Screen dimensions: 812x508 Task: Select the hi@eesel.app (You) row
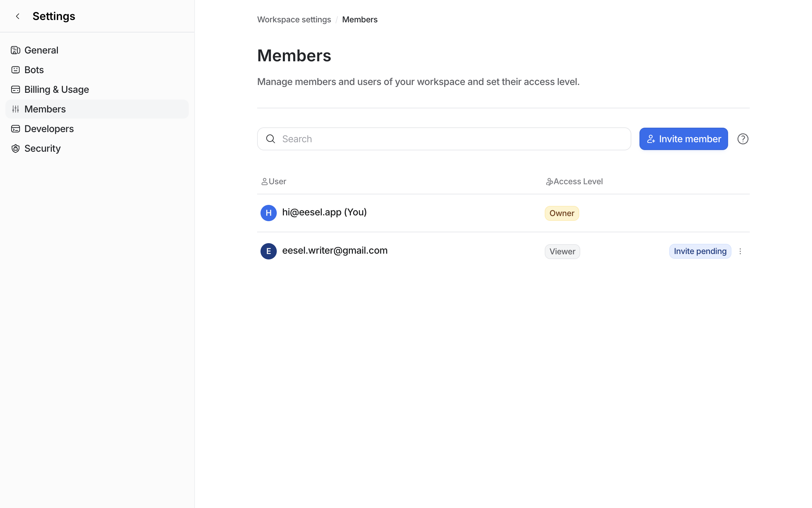tap(503, 213)
